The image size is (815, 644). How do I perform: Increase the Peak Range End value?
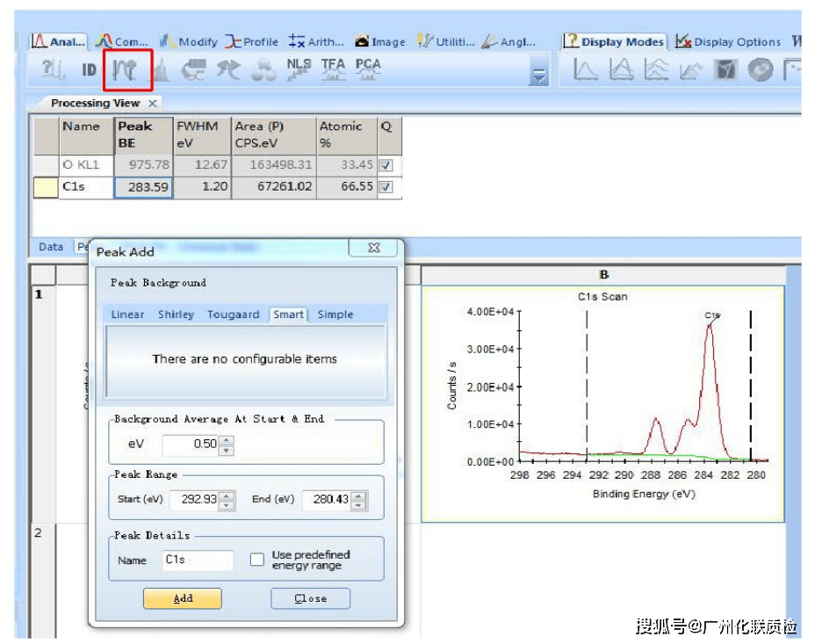[358, 496]
